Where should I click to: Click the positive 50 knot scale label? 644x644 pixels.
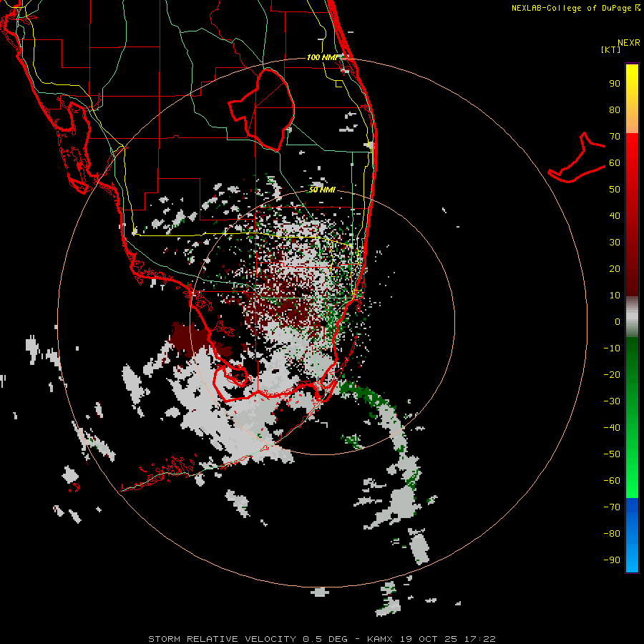615,190
